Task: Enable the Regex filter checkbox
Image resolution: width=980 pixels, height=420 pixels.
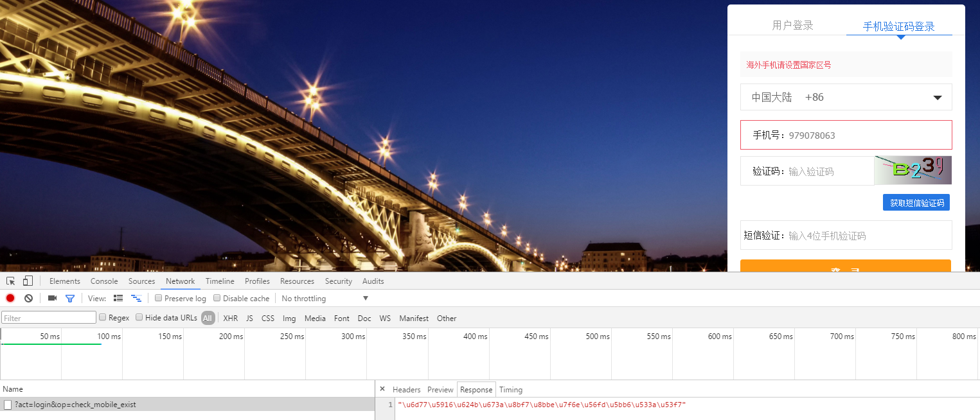Action: click(103, 317)
